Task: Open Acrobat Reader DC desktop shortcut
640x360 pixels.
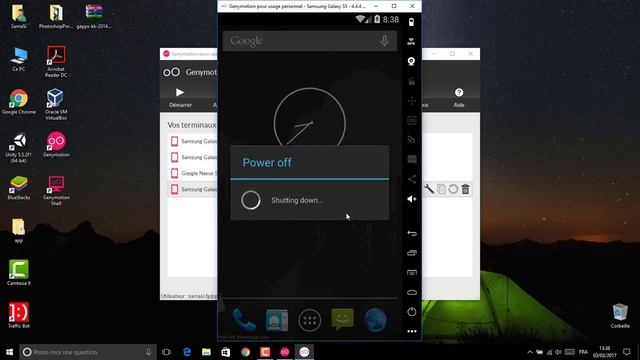Action: coord(56,61)
